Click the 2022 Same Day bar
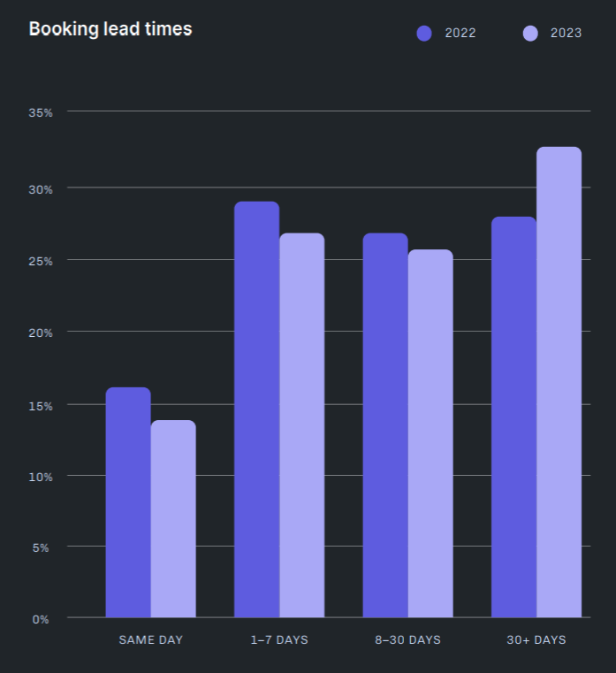This screenshot has height=673, width=616. pyautogui.click(x=128, y=502)
